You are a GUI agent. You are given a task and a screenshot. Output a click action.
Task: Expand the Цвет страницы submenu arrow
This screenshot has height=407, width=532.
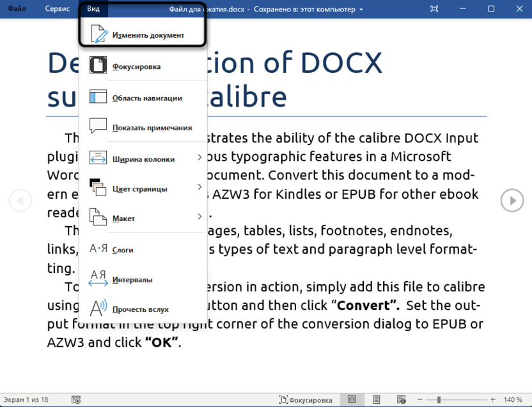[199, 187]
